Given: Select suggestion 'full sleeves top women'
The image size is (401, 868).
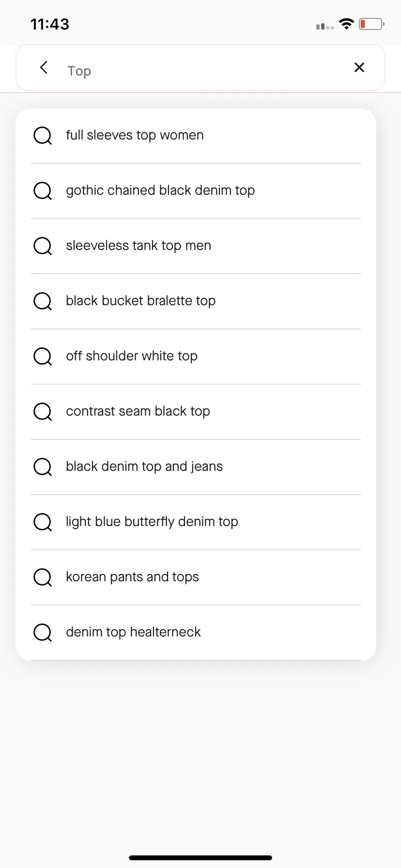Looking at the screenshot, I should pyautogui.click(x=196, y=136).
